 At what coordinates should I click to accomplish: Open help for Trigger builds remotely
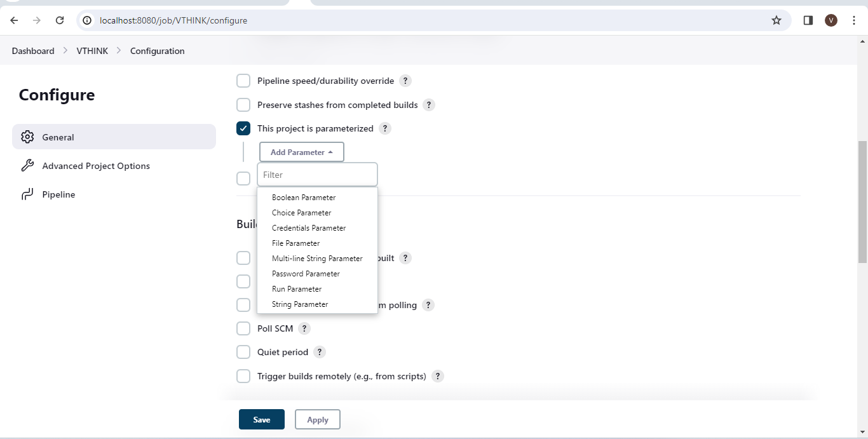click(x=437, y=376)
